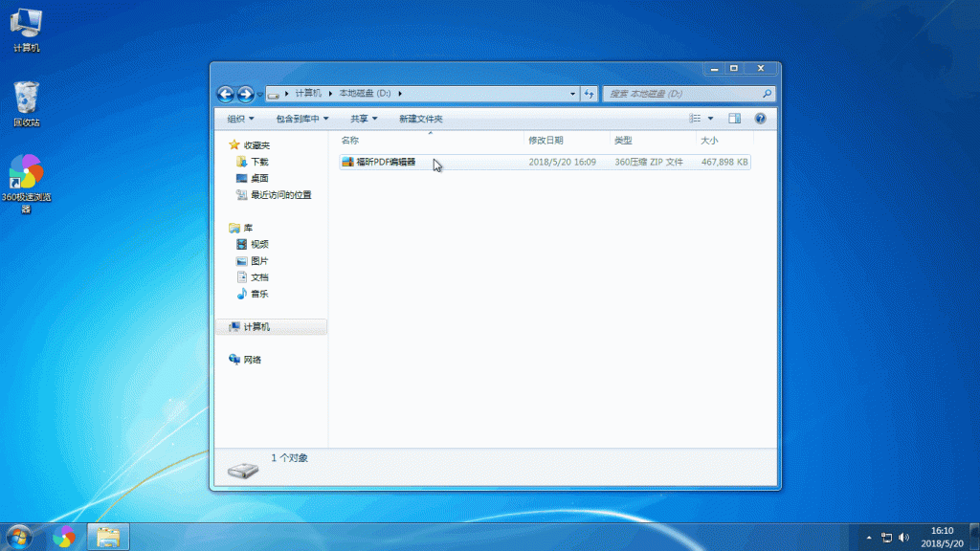
Task: Click the 福昕PDF编辑器 file icon
Action: coord(348,162)
